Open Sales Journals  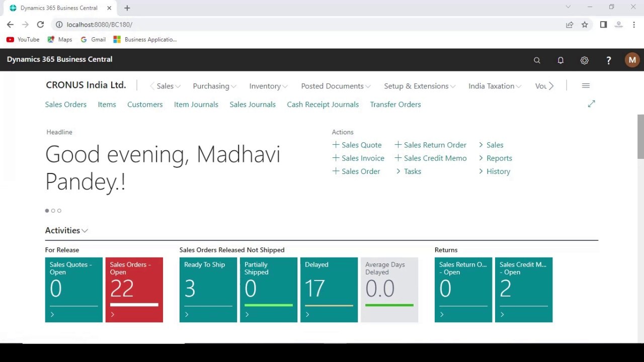click(x=253, y=105)
